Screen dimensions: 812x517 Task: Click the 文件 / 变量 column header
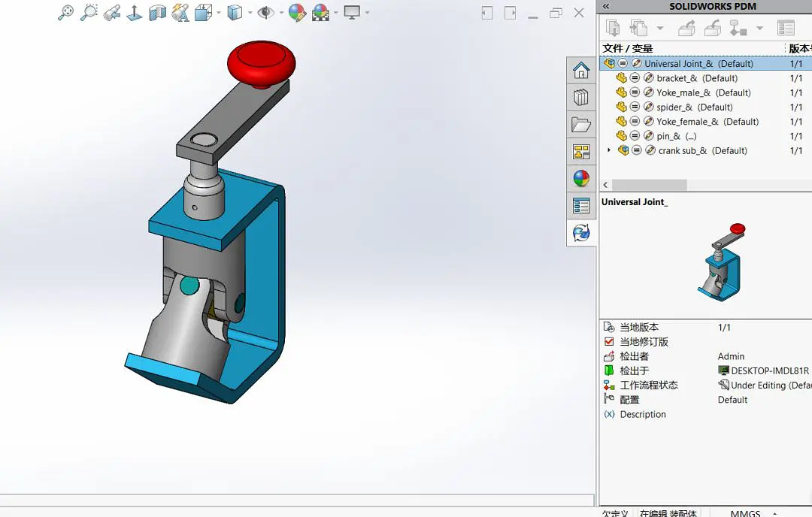[x=627, y=48]
